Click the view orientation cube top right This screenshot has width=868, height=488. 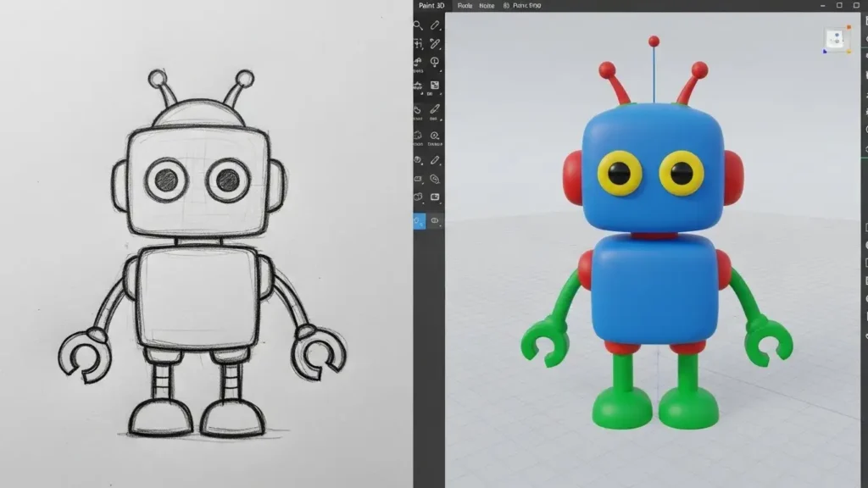[835, 38]
